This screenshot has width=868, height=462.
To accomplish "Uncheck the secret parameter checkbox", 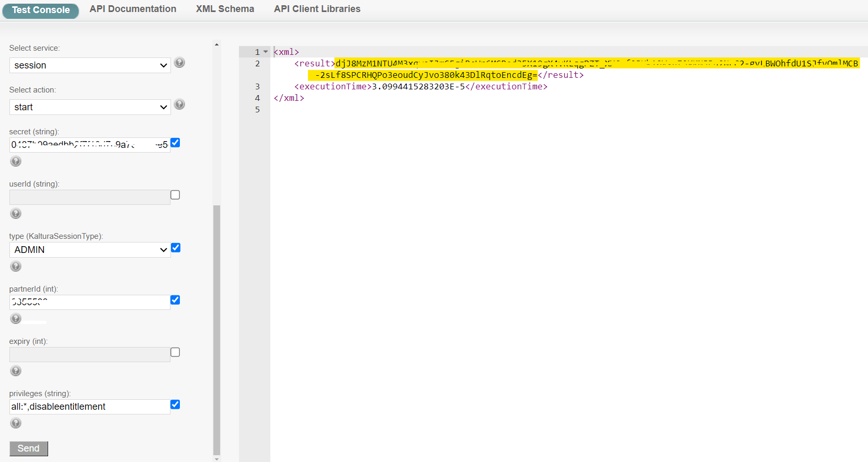I will (176, 143).
